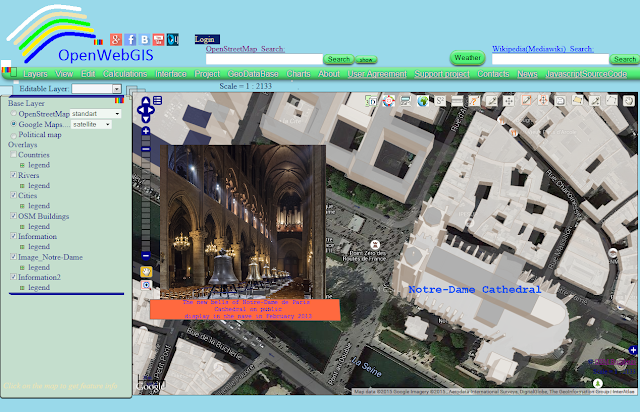Open the Layers menu
Viewport: 640px width, 412px height.
click(35, 74)
